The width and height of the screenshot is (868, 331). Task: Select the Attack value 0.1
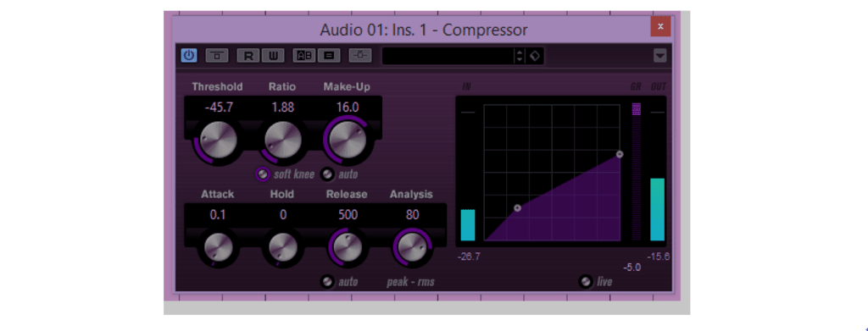point(218,214)
